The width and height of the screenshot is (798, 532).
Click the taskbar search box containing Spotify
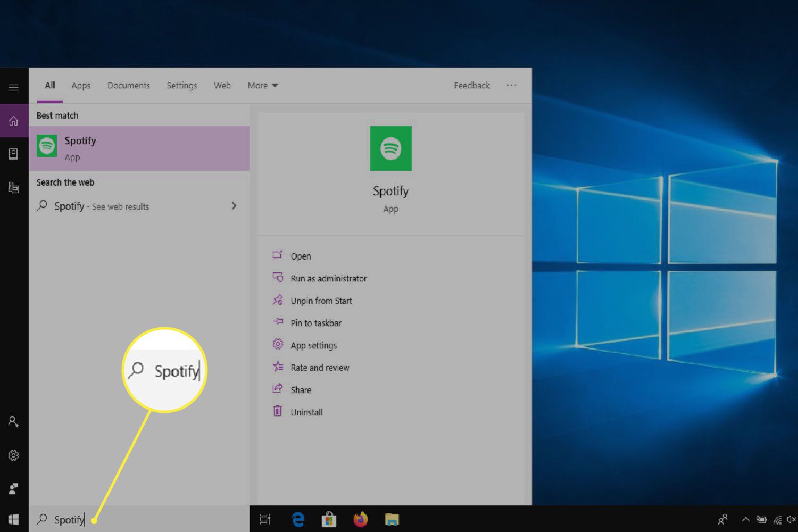(x=139, y=519)
